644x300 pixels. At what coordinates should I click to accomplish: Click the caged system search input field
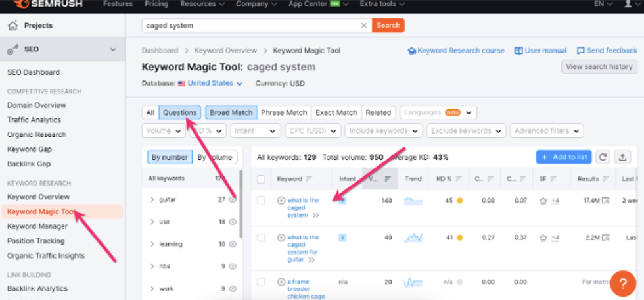tap(250, 26)
